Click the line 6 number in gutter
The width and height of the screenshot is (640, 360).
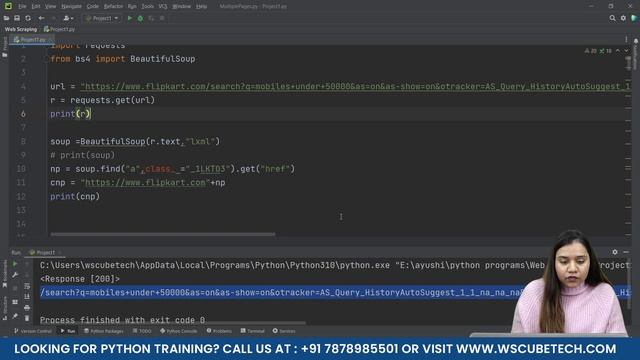point(23,114)
